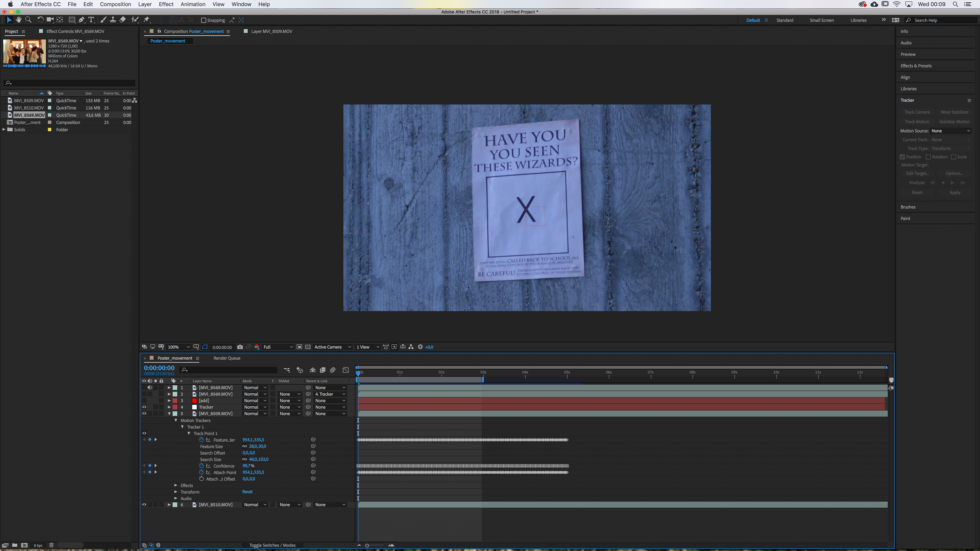Open the Motion Source dropdown
Viewport: 980px width, 551px height.
(950, 131)
